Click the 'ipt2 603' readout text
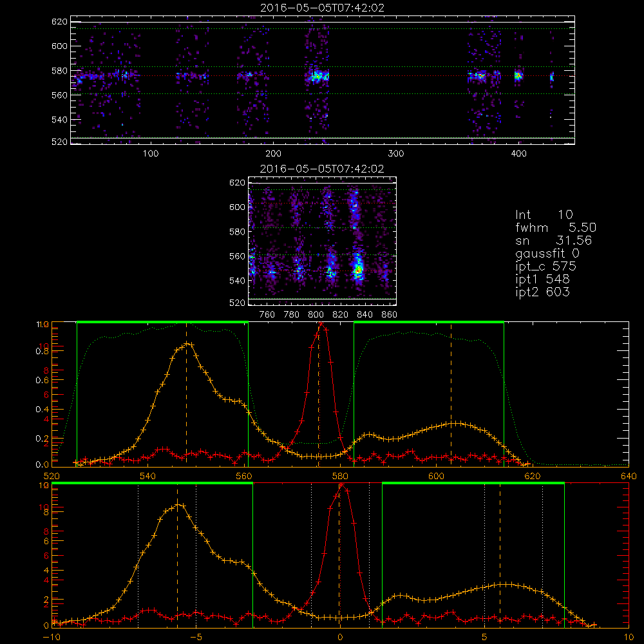 pos(542,292)
